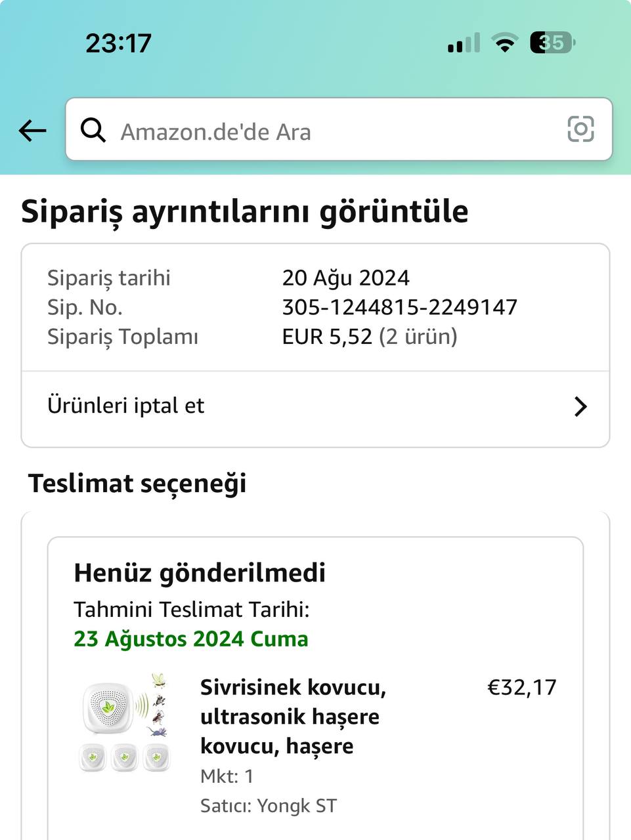Expand the chevron beside Ürünleri iptal et
The width and height of the screenshot is (631, 840).
click(x=580, y=407)
